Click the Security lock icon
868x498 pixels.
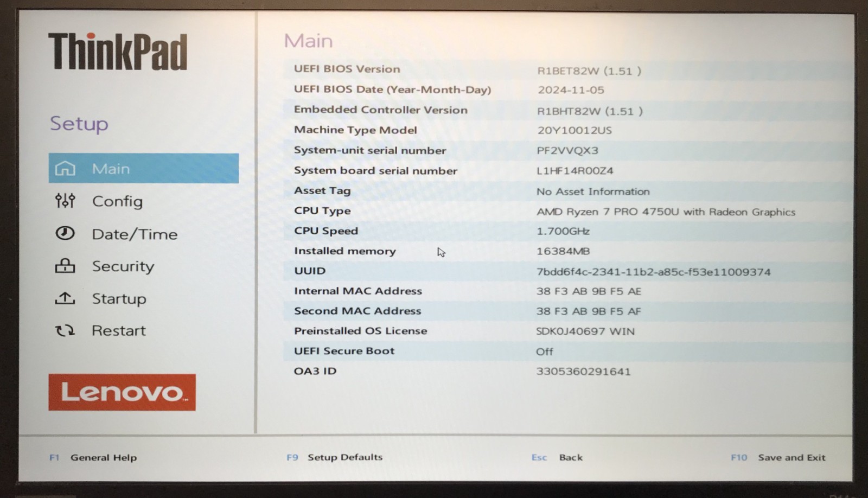tap(65, 266)
